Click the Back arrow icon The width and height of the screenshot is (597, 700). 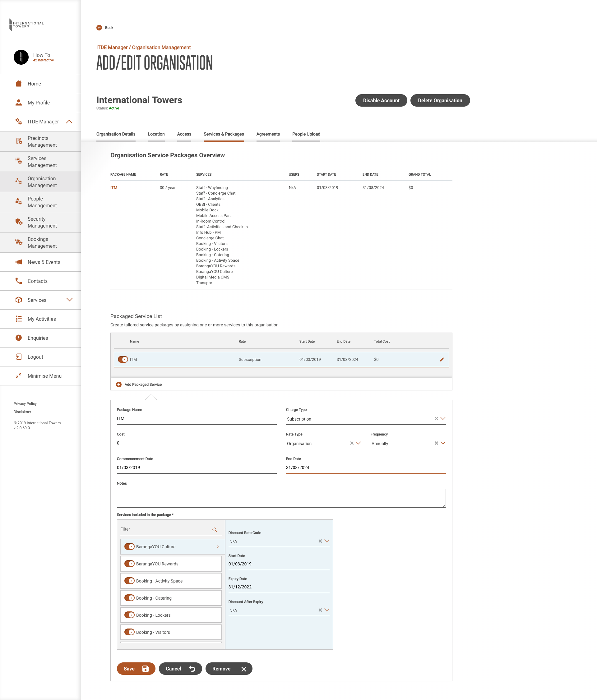click(99, 28)
